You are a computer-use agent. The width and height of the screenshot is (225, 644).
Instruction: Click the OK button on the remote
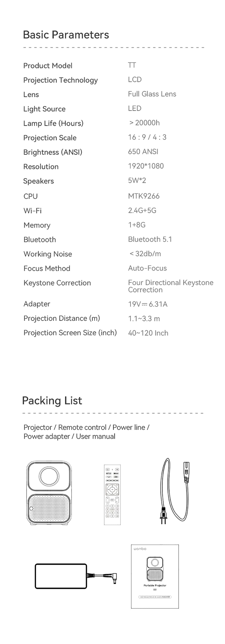[x=112, y=490]
